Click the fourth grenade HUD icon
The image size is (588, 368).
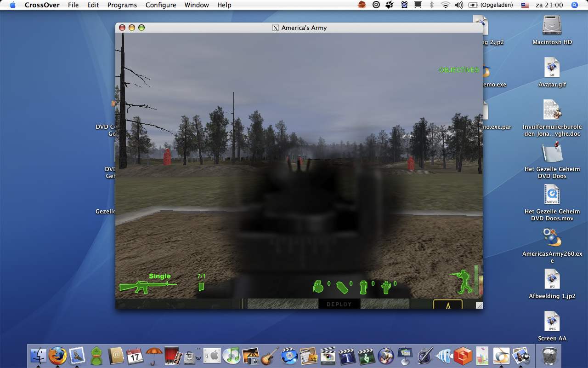tap(386, 287)
